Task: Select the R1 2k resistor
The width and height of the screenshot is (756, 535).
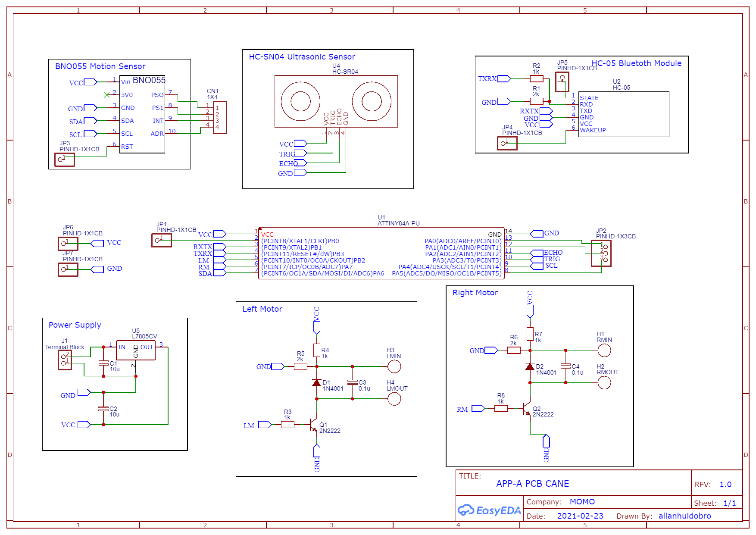Action: pos(536,101)
